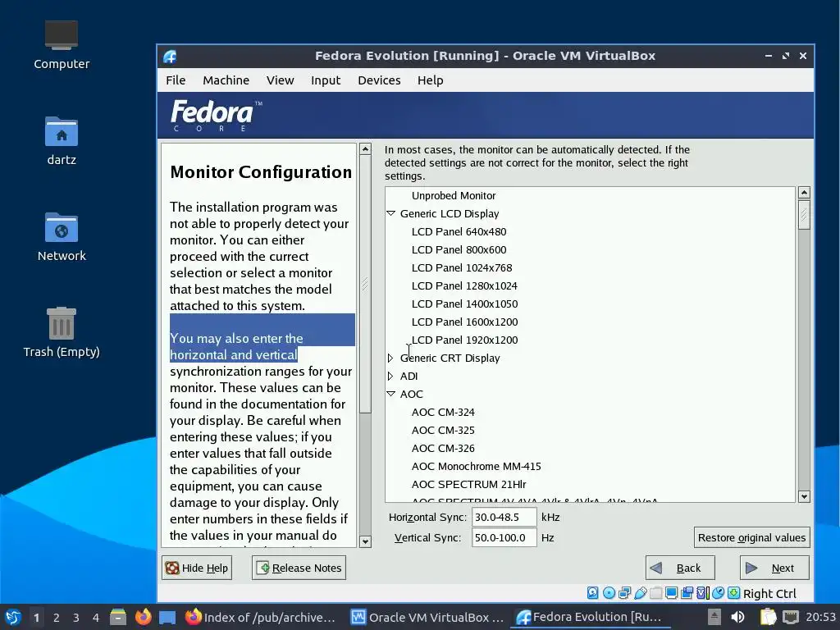Switch to workspace 4
840x630 pixels.
pyautogui.click(x=96, y=618)
